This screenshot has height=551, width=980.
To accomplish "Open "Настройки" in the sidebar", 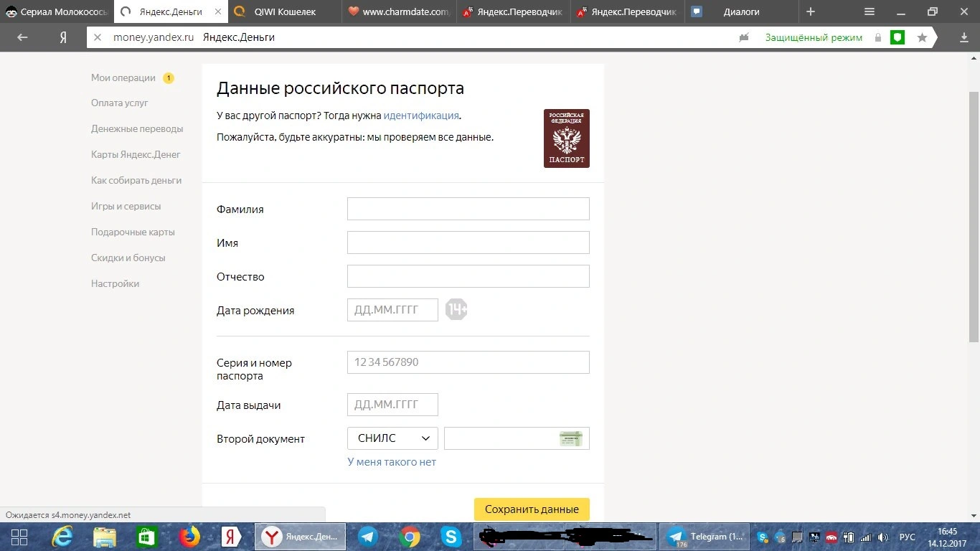I will click(116, 283).
